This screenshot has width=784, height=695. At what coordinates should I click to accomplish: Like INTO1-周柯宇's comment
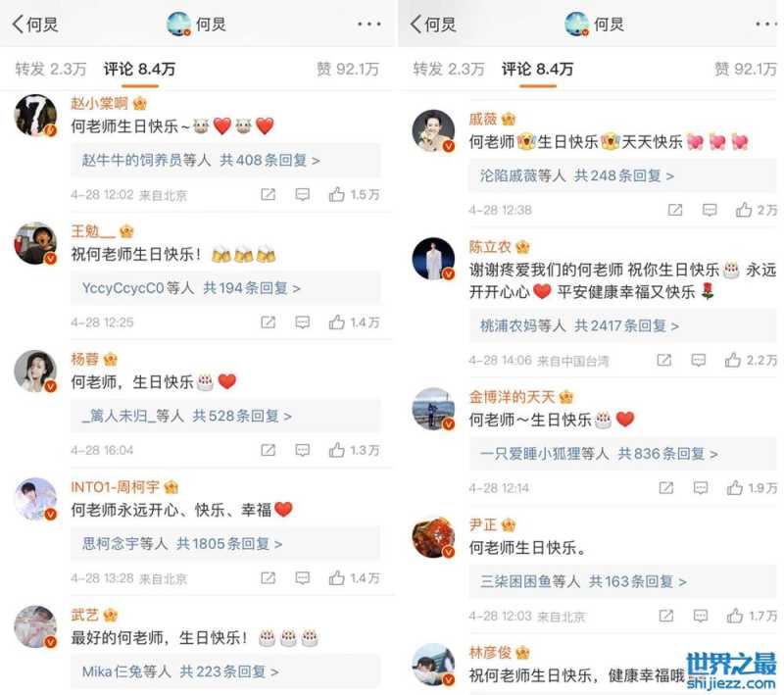336,578
